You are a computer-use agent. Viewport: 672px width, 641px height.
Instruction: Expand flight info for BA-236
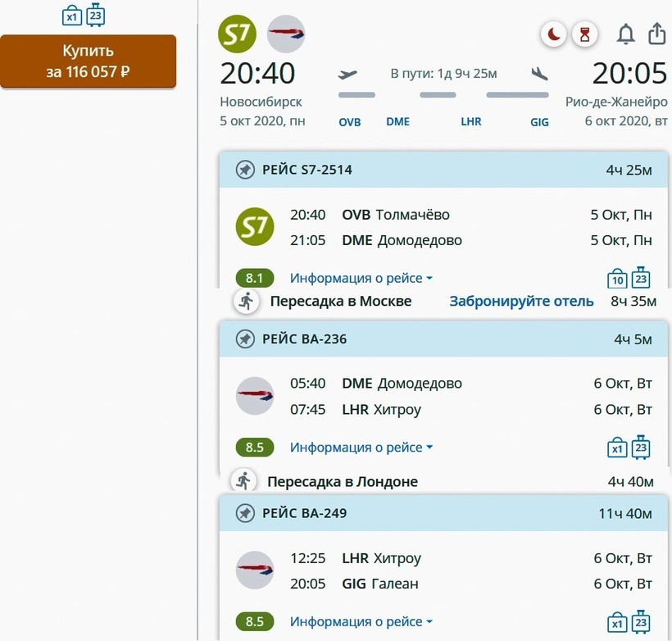click(361, 448)
